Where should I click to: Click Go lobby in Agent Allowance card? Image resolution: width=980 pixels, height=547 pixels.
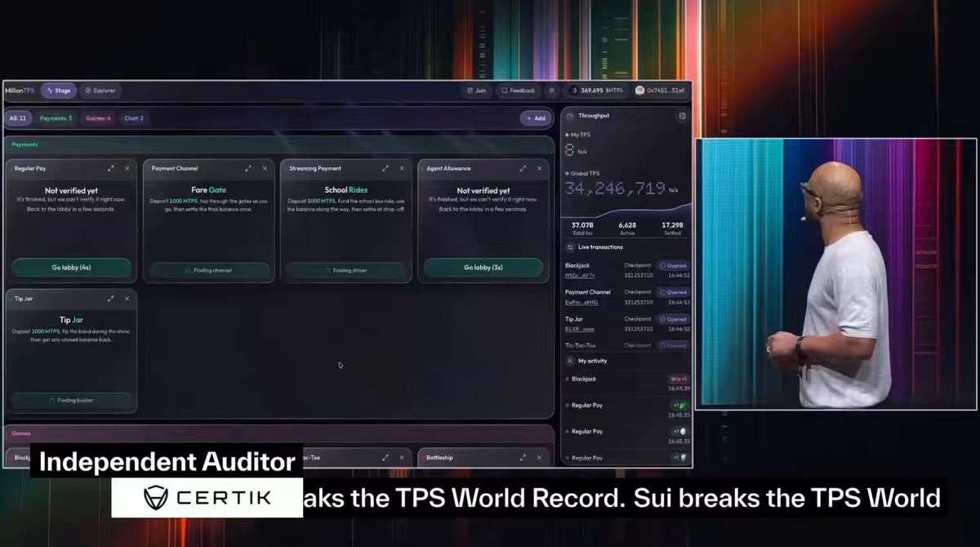click(x=483, y=268)
